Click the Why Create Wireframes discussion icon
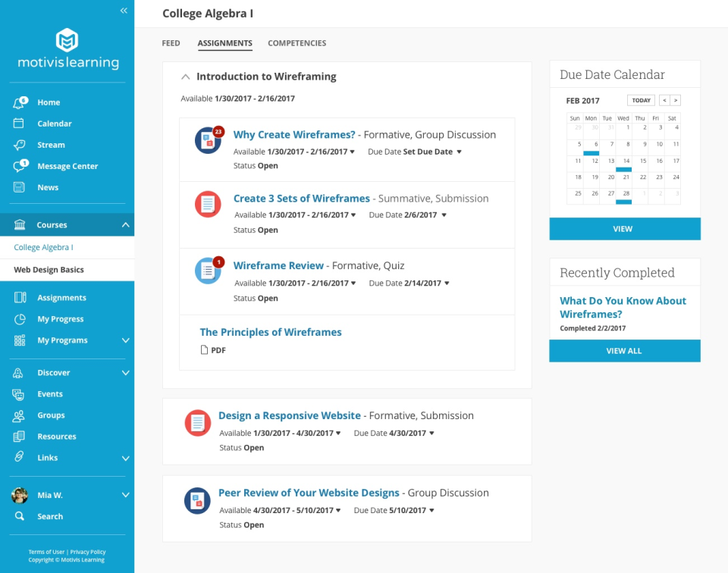This screenshot has width=728, height=573. point(208,141)
